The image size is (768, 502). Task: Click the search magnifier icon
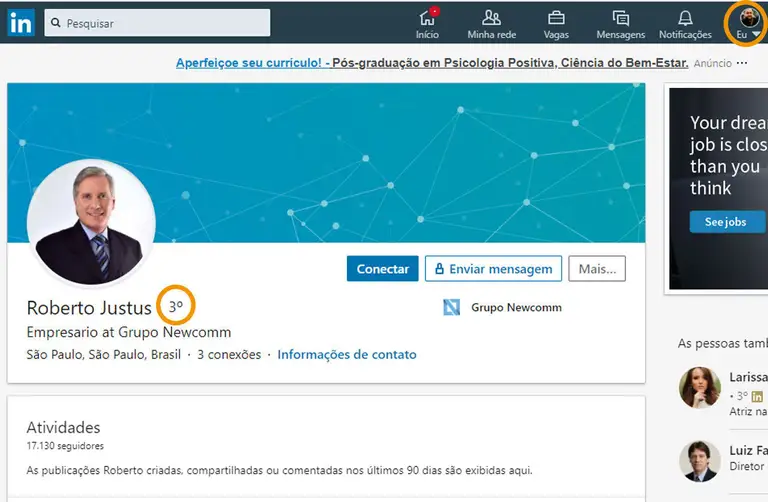(x=56, y=23)
